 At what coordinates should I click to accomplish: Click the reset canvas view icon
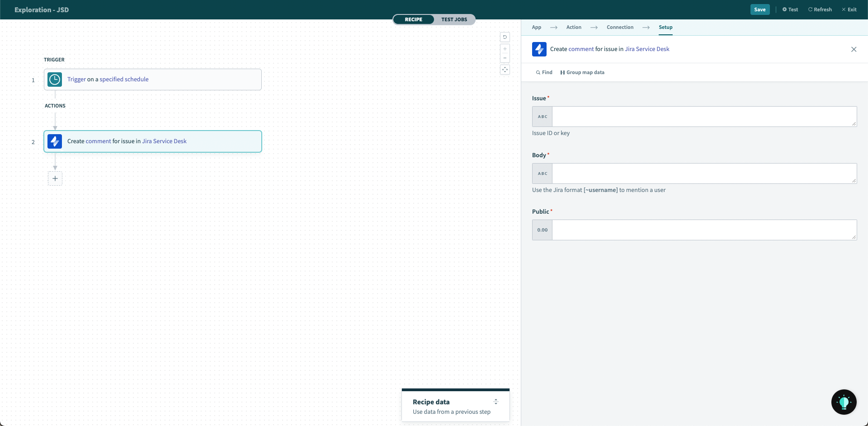[505, 37]
